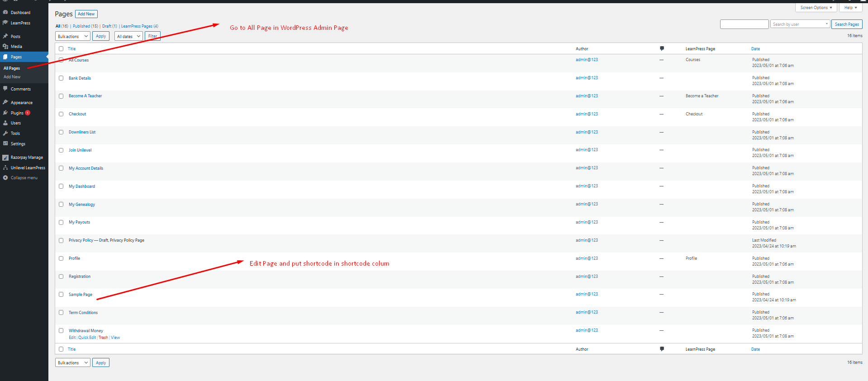The image size is (868, 381).
Task: Switch to the Published (15) filter view
Action: 85,26
